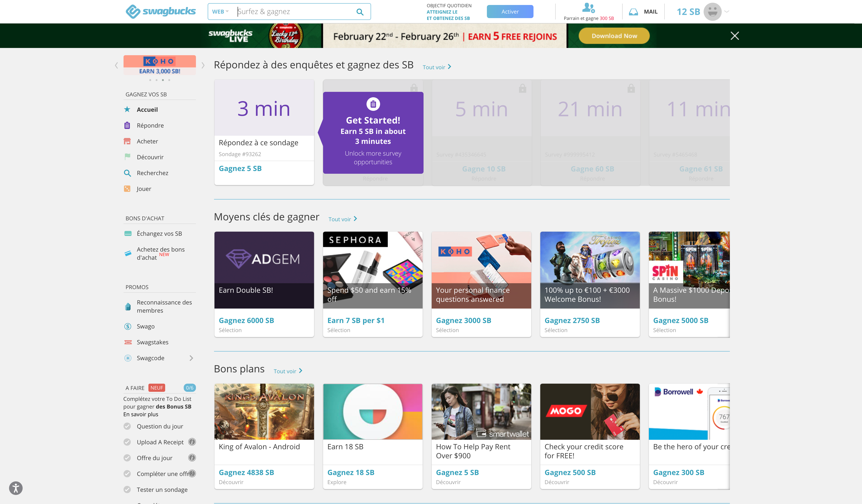The height and width of the screenshot is (504, 862).
Task: Click the Swagcode icon
Action: pyautogui.click(x=128, y=358)
